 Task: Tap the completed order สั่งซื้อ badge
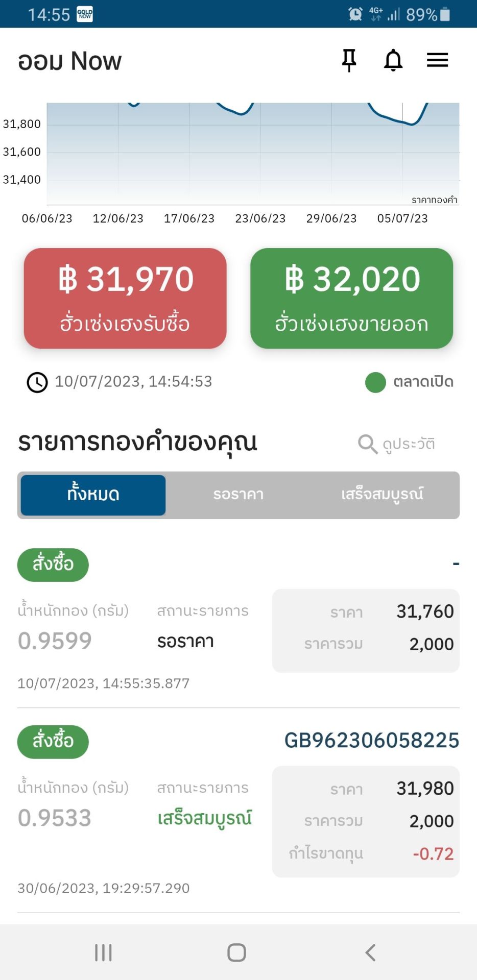coord(53,742)
